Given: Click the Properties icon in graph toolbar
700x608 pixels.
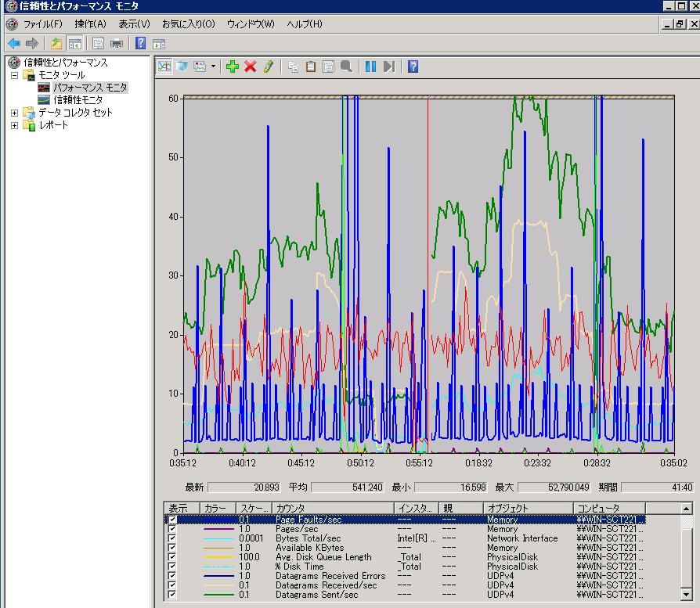Looking at the screenshot, I should tap(329, 67).
